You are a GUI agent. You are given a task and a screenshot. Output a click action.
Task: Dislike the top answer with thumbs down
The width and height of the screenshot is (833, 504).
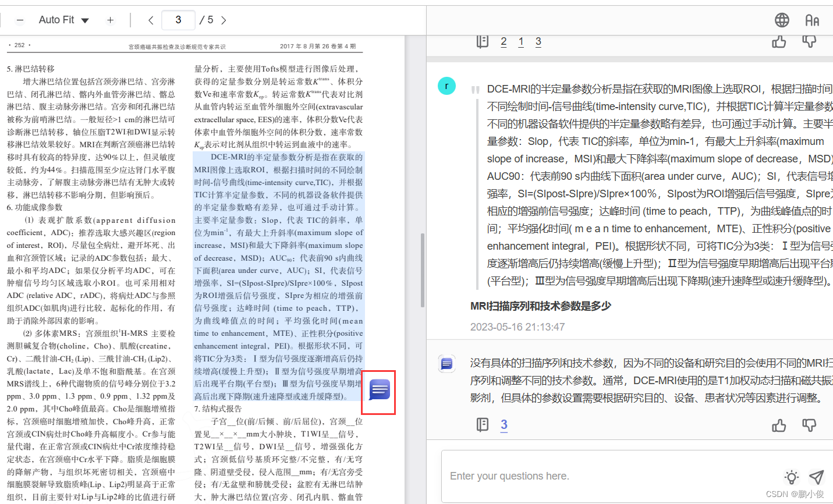pos(809,41)
